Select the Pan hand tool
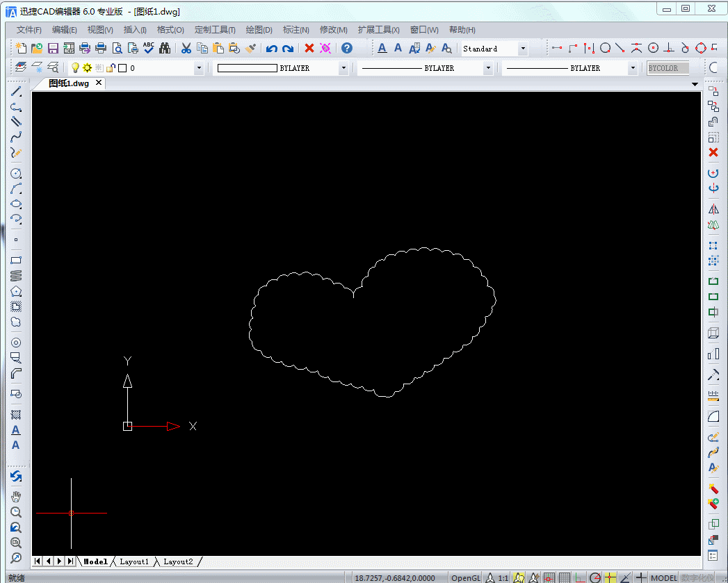Screen dimensions: 728x583 pyautogui.click(x=16, y=497)
